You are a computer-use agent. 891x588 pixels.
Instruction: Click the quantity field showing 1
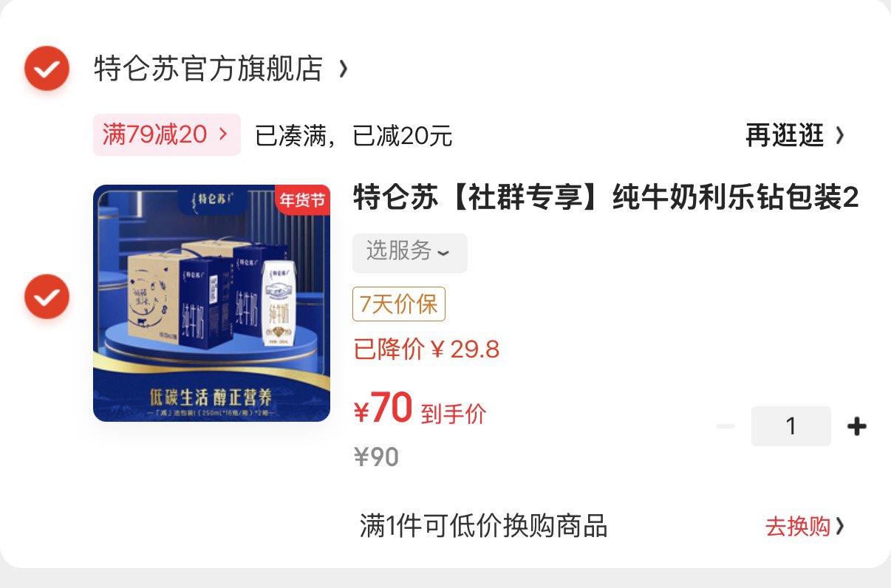click(x=791, y=426)
